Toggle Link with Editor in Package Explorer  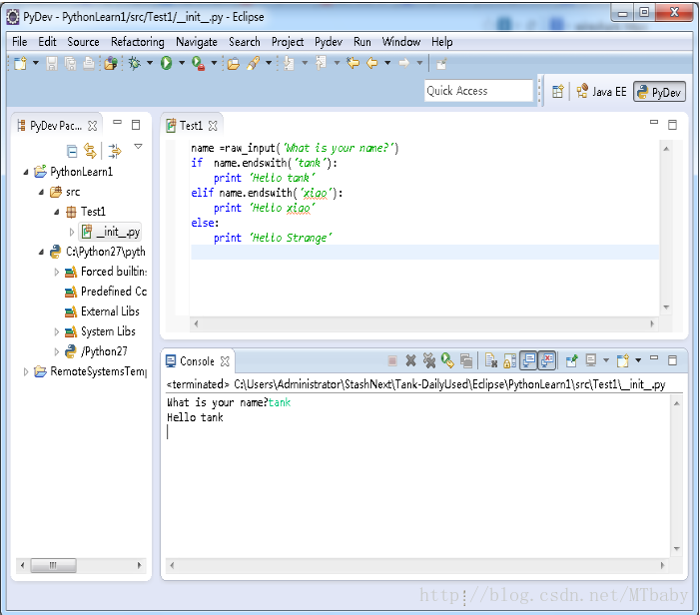coord(90,151)
